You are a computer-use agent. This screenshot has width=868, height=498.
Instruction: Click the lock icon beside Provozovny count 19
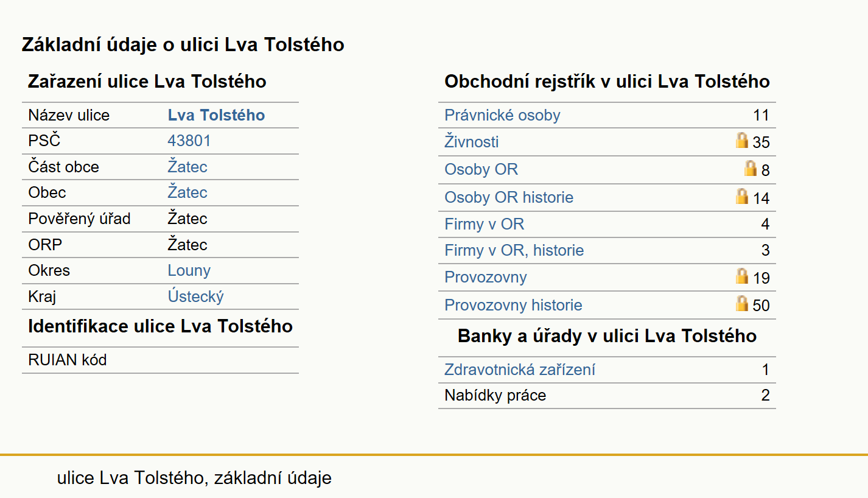point(741,276)
